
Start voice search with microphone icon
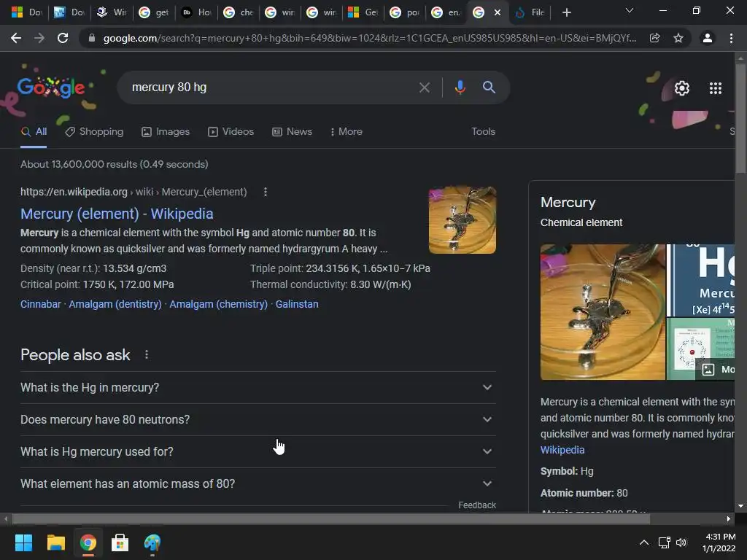[460, 87]
